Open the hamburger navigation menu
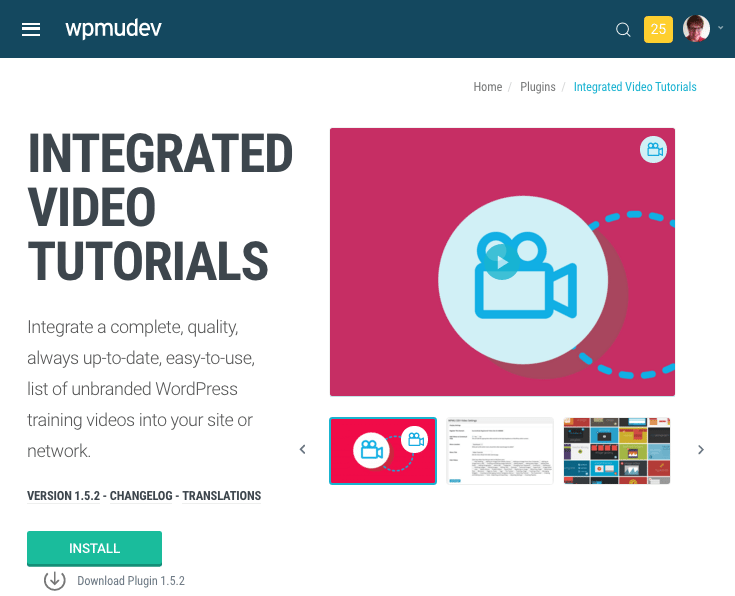 coord(31,29)
